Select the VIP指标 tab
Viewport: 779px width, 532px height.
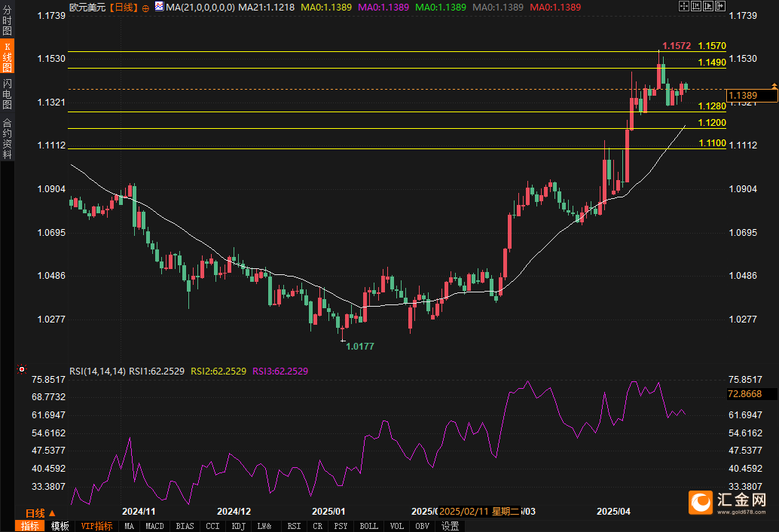click(96, 526)
